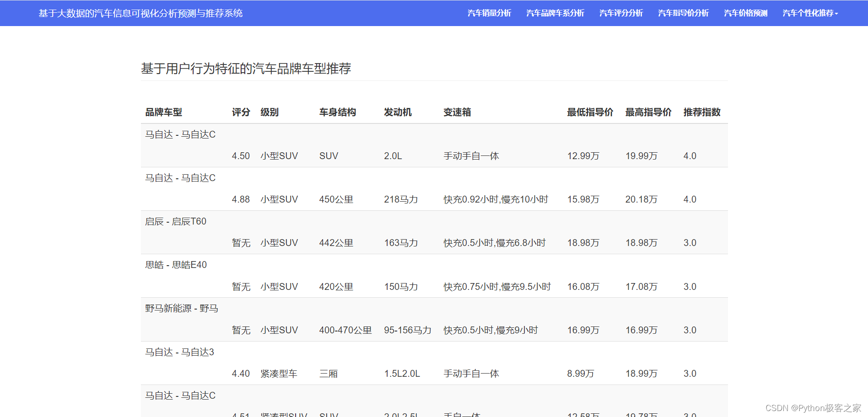868x417 pixels.
Task: Select the 马自达 - 马自达3 row name
Action: point(179,352)
